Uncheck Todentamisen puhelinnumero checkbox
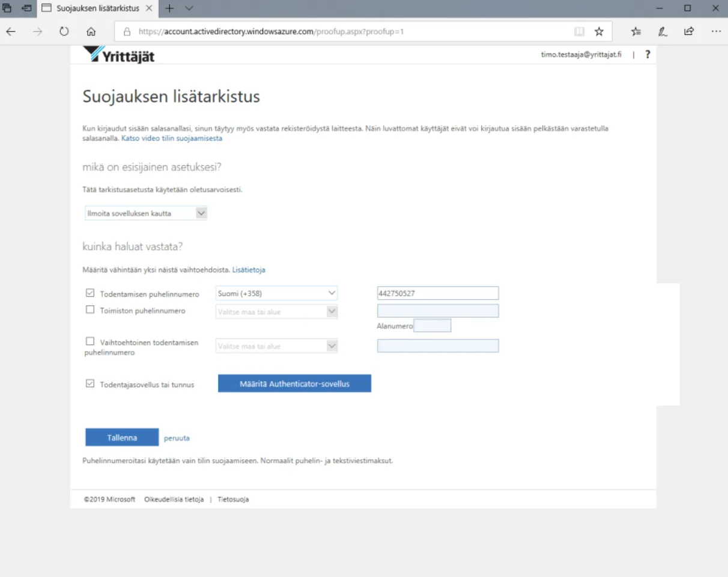728x577 pixels. coord(90,293)
